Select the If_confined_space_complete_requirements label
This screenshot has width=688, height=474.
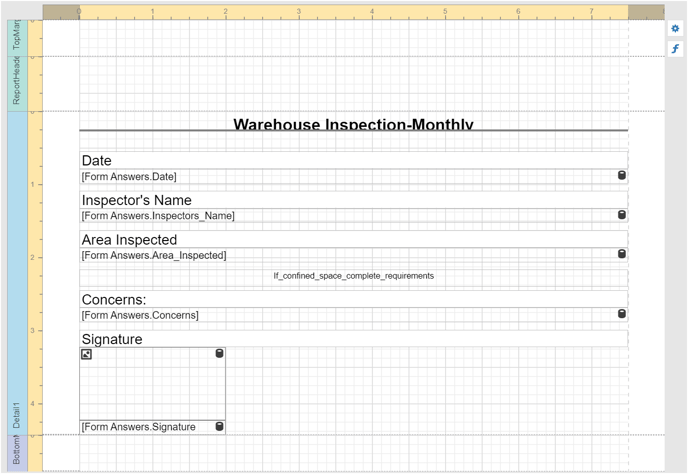coord(354,276)
